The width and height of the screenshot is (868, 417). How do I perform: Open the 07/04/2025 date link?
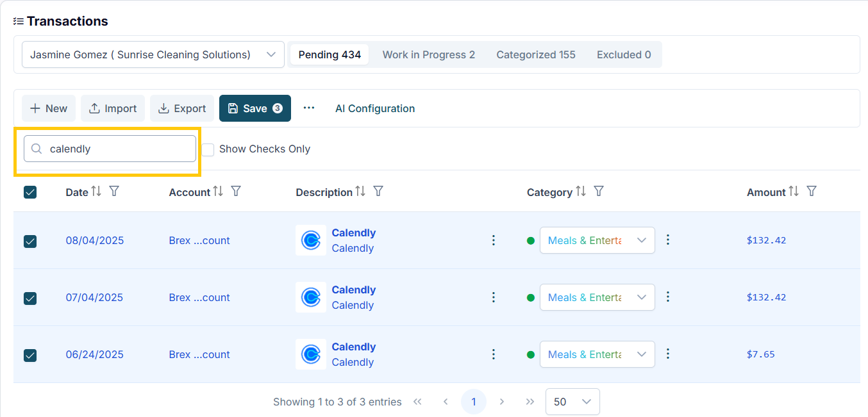pyautogui.click(x=95, y=297)
